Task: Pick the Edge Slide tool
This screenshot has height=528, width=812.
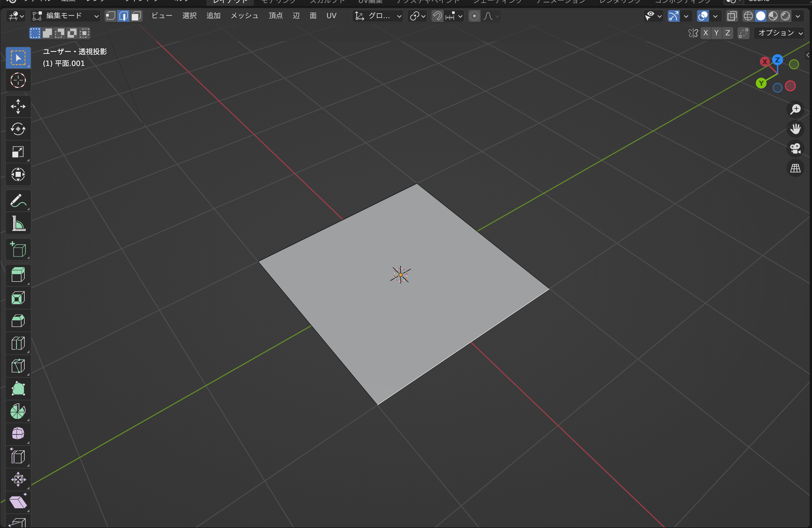Action: coord(18,457)
